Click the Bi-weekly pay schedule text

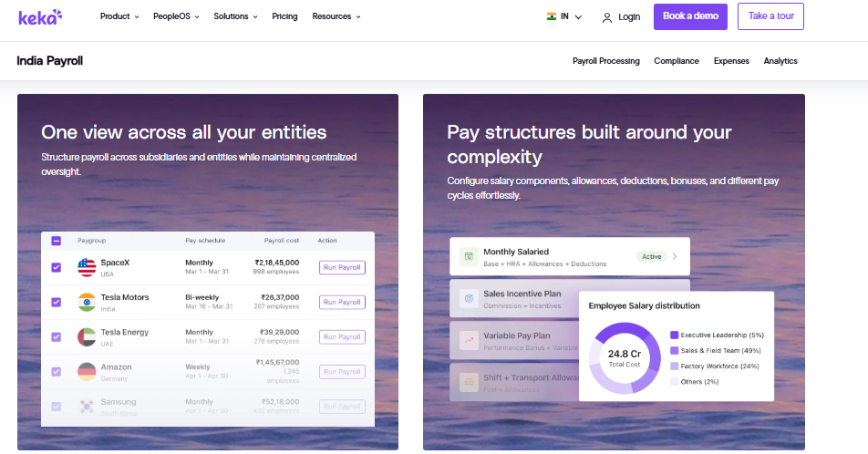202,297
